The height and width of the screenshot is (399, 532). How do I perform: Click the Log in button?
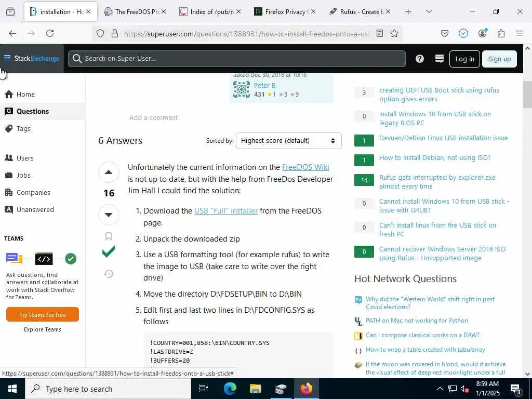pos(464,59)
